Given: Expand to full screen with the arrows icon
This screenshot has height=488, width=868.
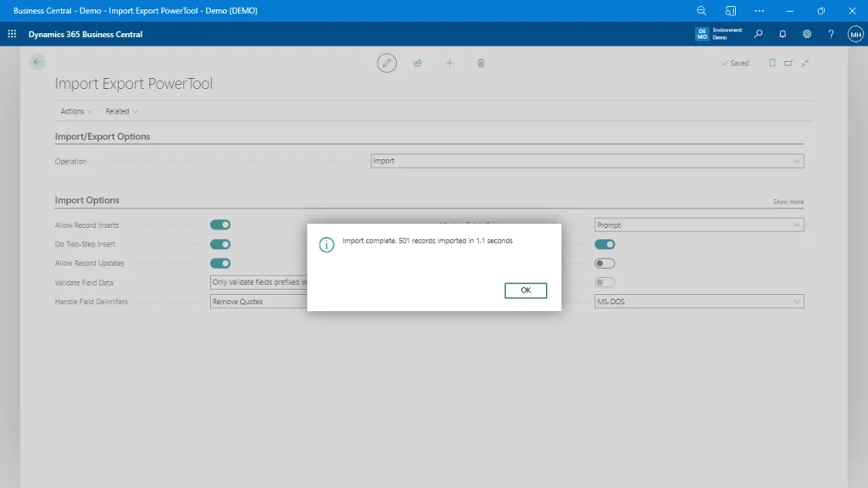Looking at the screenshot, I should (804, 63).
